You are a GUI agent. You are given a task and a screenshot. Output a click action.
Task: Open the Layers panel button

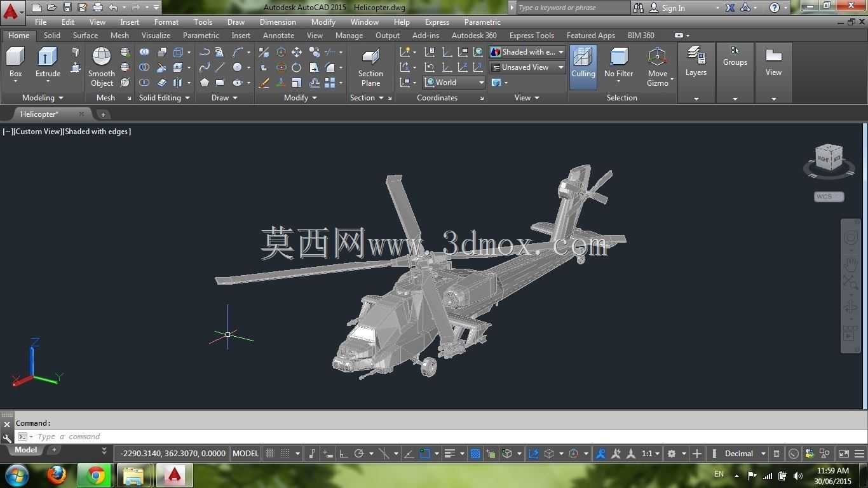pos(696,62)
